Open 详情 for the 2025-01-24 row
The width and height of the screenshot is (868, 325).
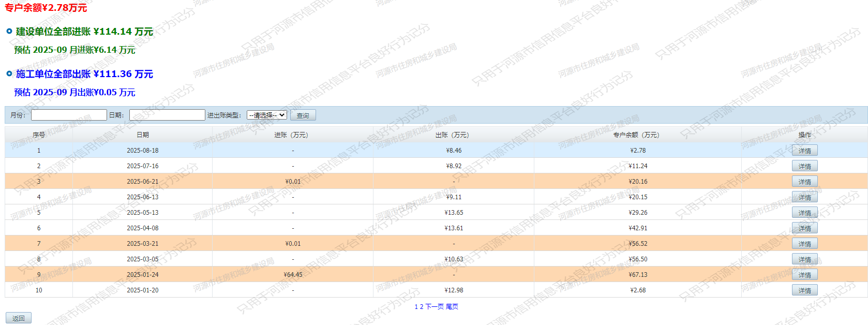pyautogui.click(x=804, y=275)
